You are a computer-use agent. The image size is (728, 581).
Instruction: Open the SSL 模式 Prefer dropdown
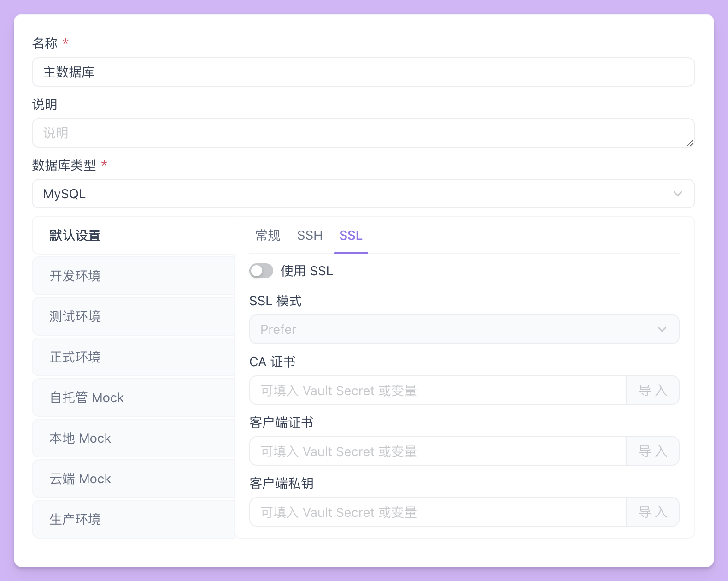464,329
